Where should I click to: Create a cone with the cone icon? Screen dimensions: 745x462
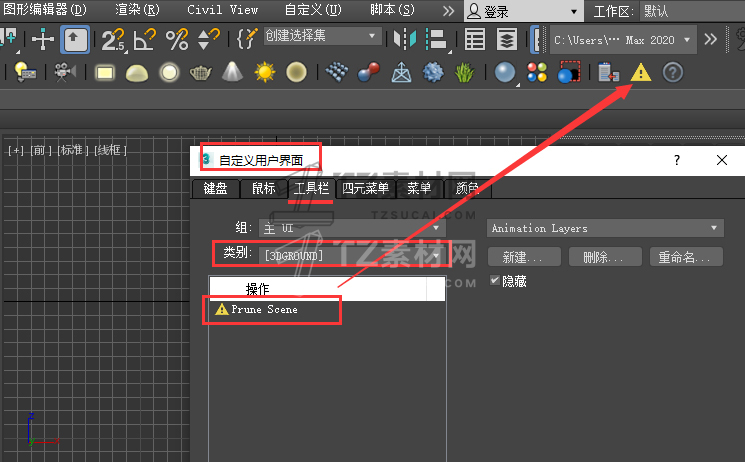(232, 72)
